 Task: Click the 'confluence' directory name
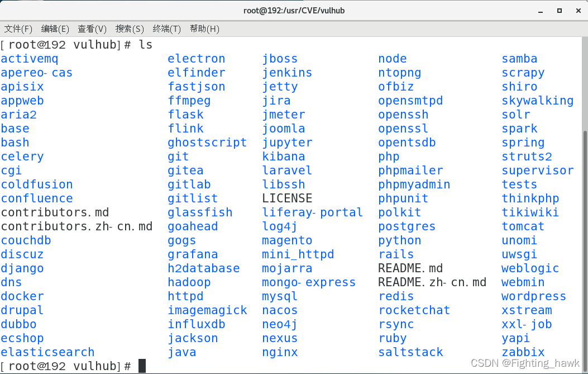coord(37,198)
